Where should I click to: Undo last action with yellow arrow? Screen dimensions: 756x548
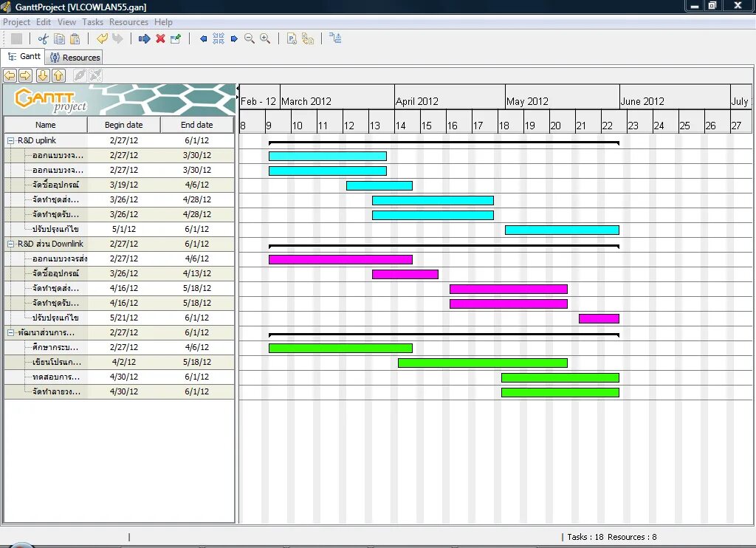pos(102,38)
